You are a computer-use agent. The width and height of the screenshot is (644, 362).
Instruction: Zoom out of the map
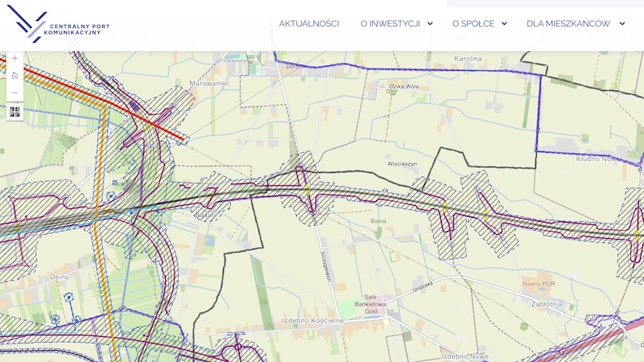pos(14,93)
